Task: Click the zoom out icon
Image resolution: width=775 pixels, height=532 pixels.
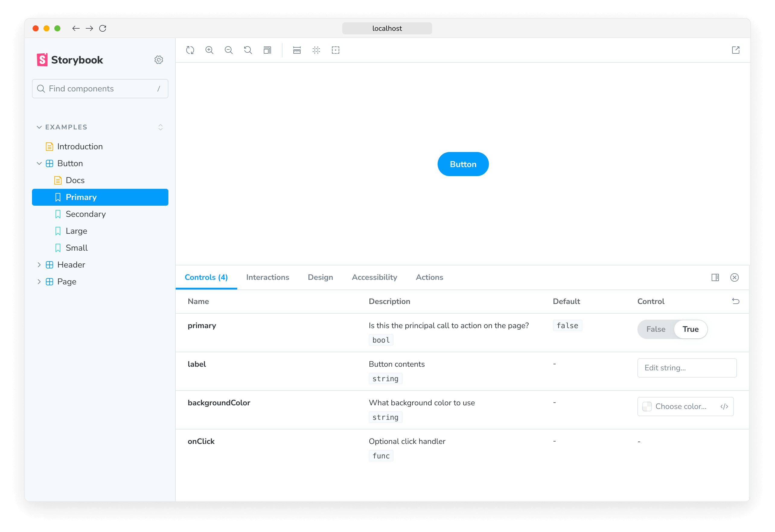Action: point(228,50)
